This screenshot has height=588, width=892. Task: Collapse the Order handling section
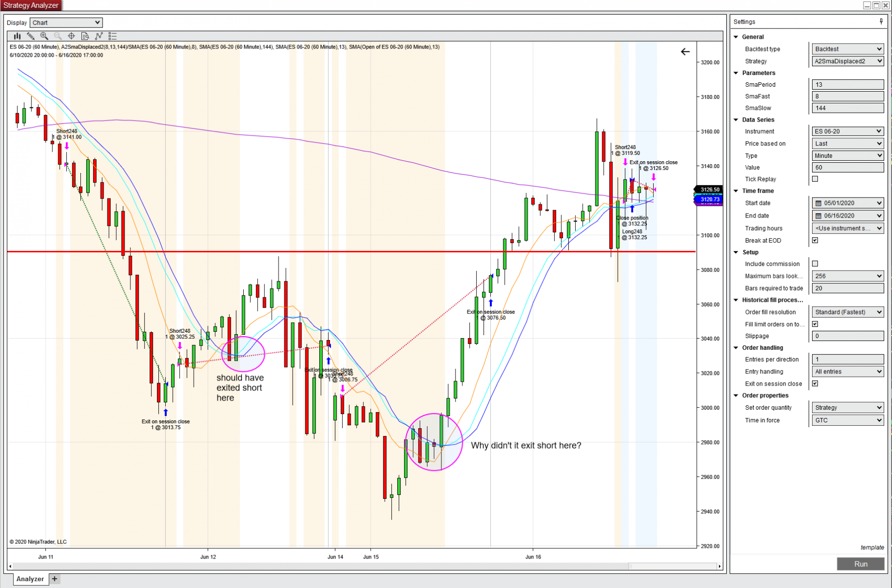[736, 347]
